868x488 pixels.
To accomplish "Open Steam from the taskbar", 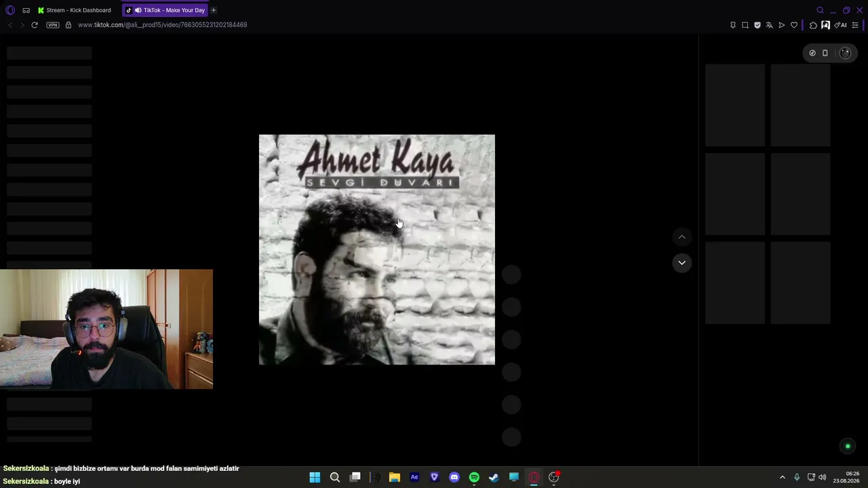I will [494, 477].
